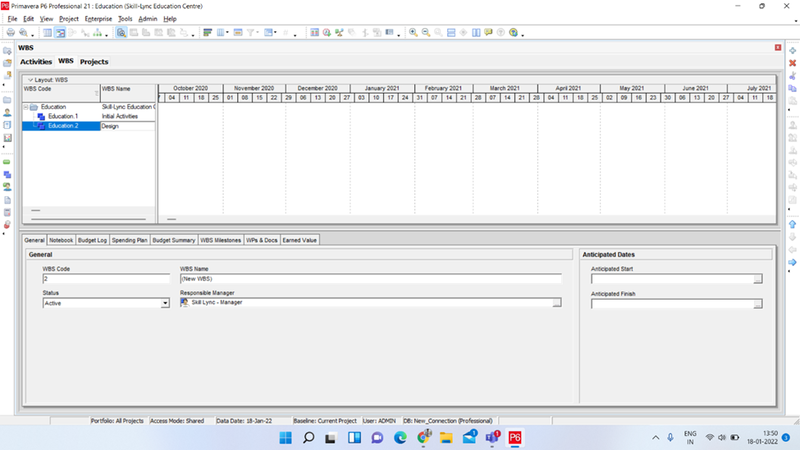This screenshot has width=800, height=450.
Task: Open the Earned Value details tab
Action: pos(299,240)
